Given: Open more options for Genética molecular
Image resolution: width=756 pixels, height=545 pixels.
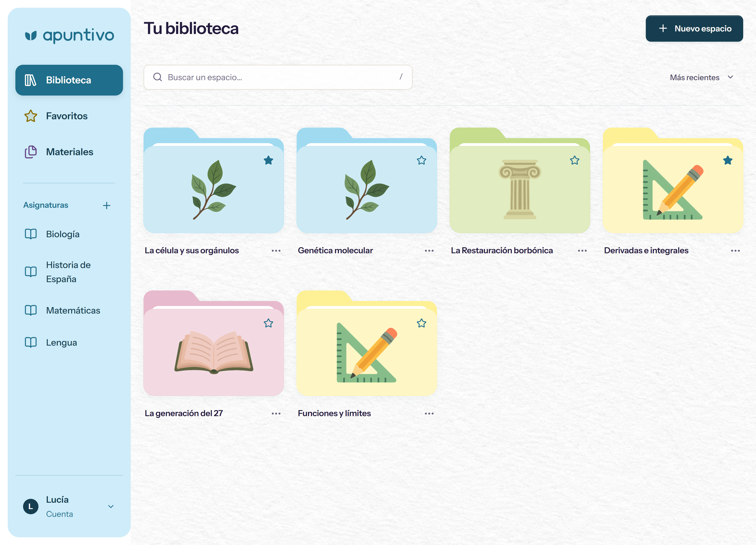Looking at the screenshot, I should click(429, 250).
